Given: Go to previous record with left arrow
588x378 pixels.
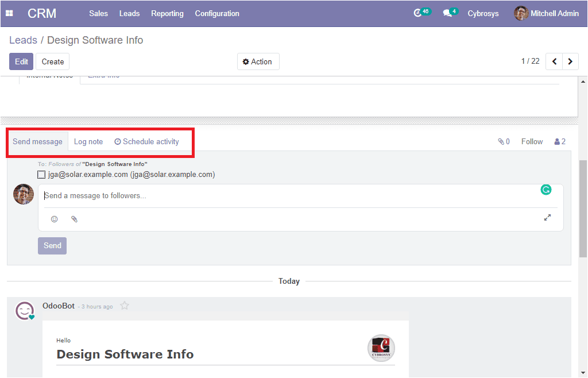Looking at the screenshot, I should [554, 61].
